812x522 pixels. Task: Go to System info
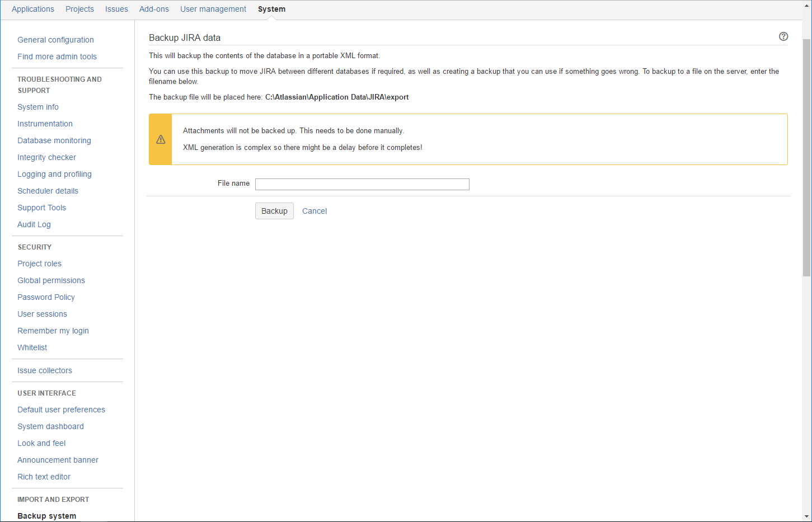coord(38,107)
